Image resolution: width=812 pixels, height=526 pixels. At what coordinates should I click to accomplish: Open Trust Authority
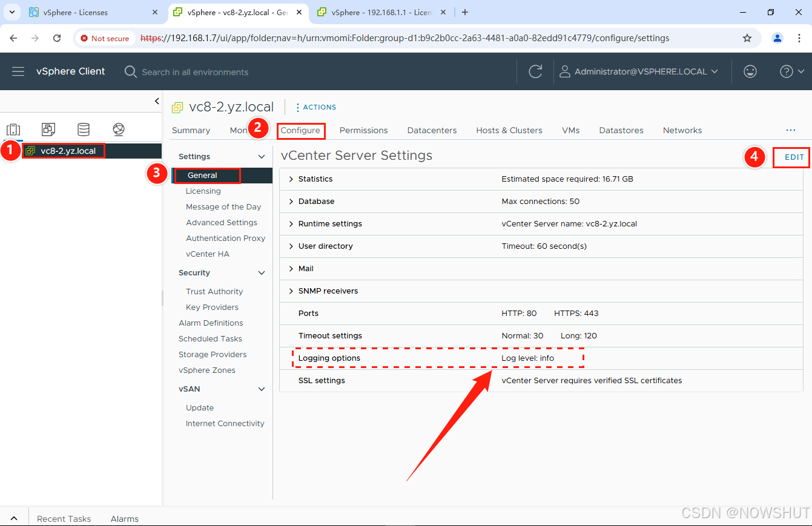[x=214, y=291]
